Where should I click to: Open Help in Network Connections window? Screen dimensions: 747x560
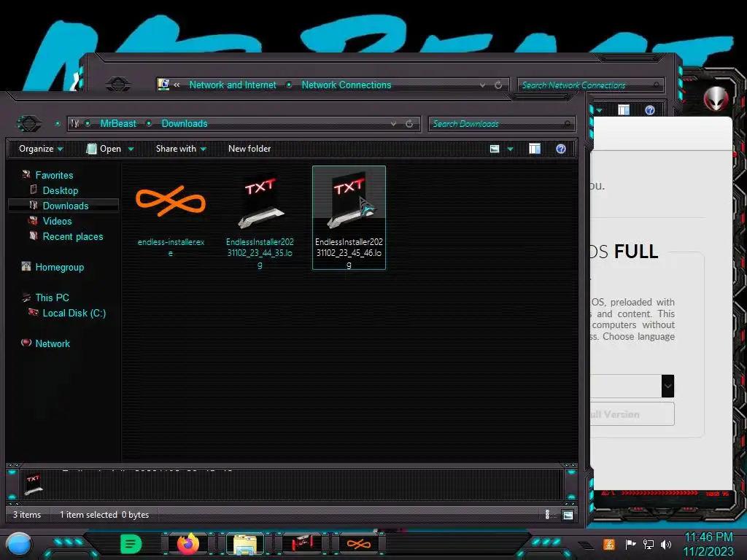point(650,110)
